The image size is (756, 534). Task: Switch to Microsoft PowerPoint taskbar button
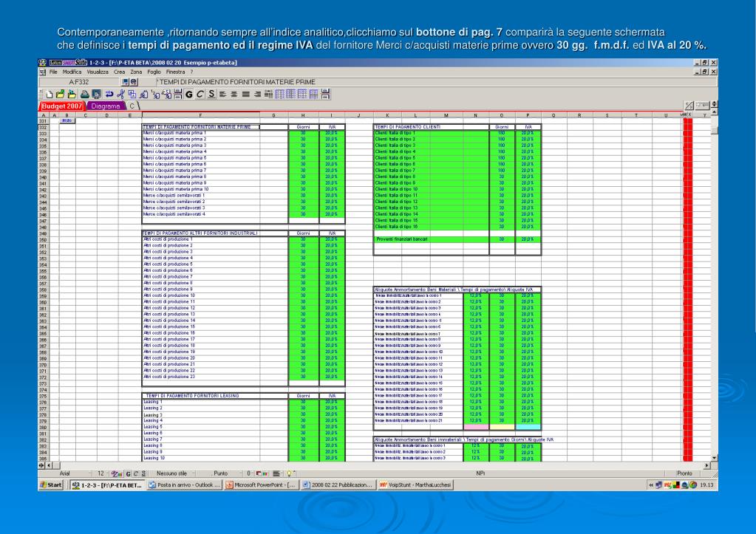(x=261, y=485)
